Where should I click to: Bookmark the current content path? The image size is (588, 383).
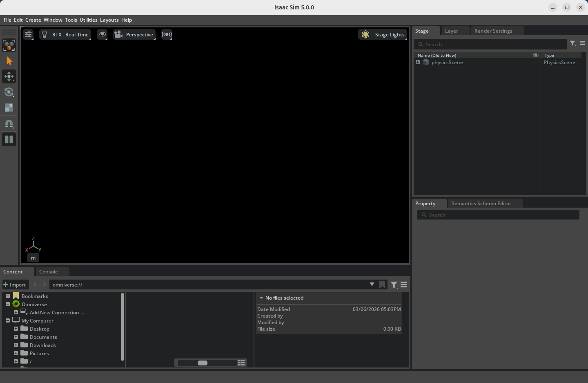click(x=382, y=285)
